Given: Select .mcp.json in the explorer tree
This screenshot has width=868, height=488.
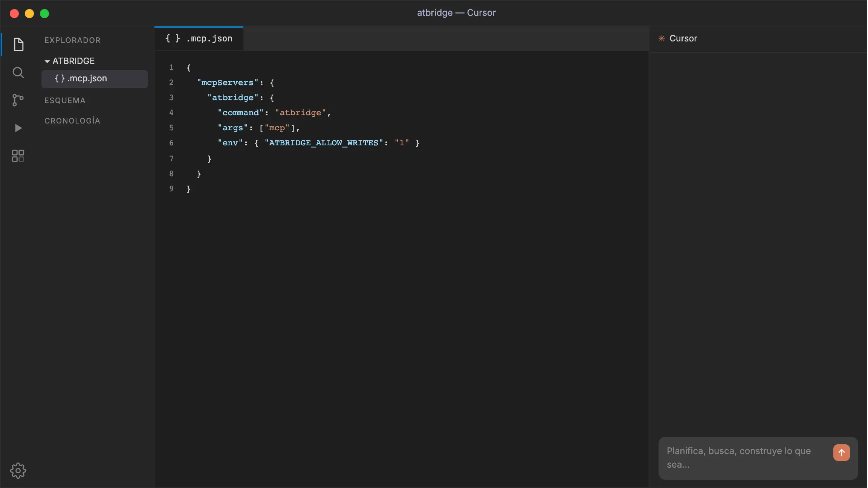Looking at the screenshot, I should (95, 79).
